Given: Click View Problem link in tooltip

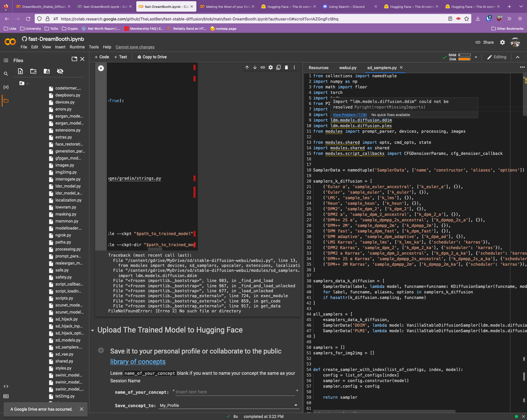Looking at the screenshot, I should [350, 115].
